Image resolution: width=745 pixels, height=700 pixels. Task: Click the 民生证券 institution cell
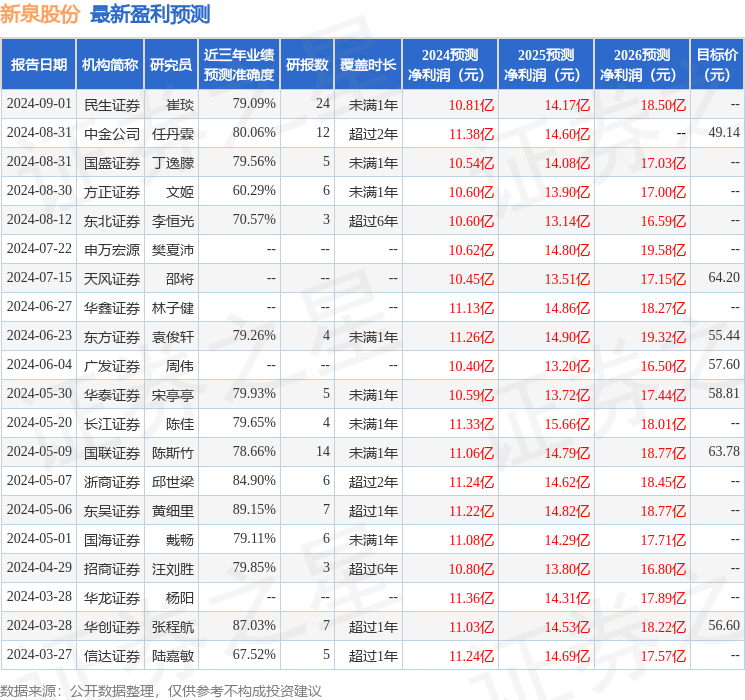pyautogui.click(x=112, y=105)
